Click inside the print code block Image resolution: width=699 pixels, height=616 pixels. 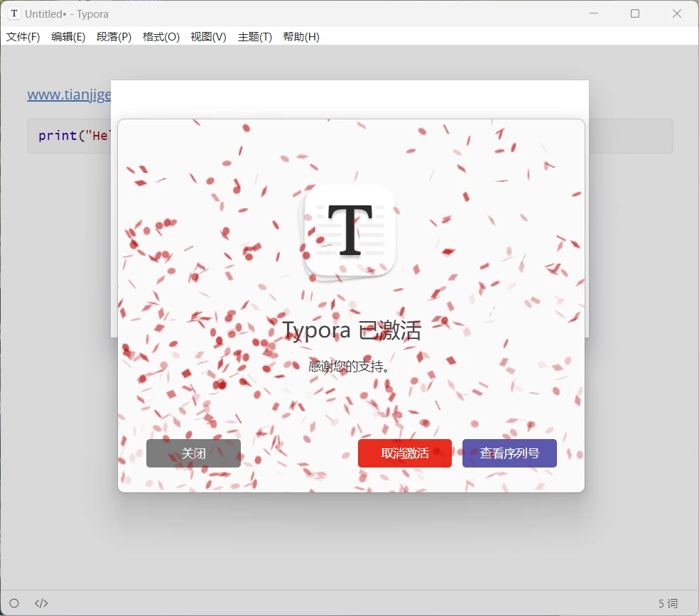point(71,136)
